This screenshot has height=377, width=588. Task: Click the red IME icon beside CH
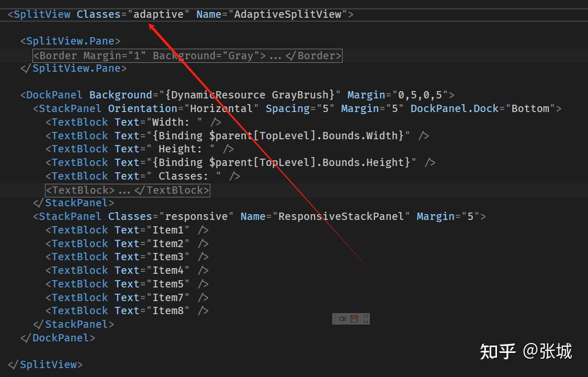[x=354, y=319]
